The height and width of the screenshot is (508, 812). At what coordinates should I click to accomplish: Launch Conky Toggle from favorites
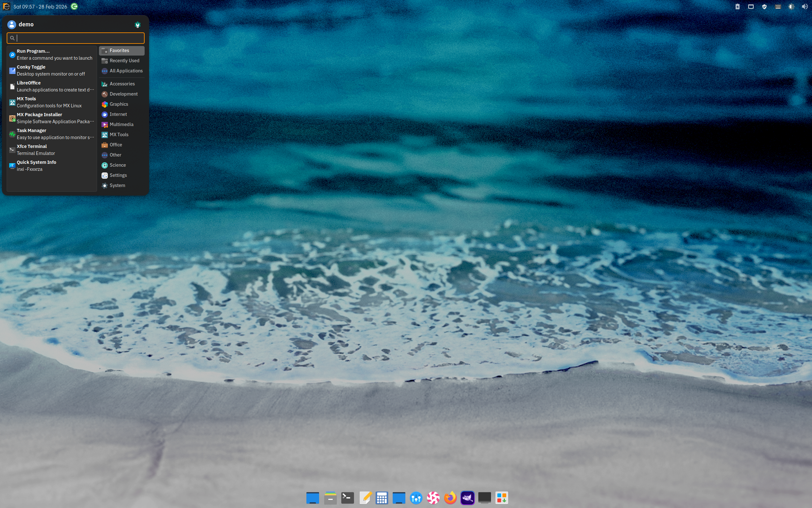click(x=52, y=70)
